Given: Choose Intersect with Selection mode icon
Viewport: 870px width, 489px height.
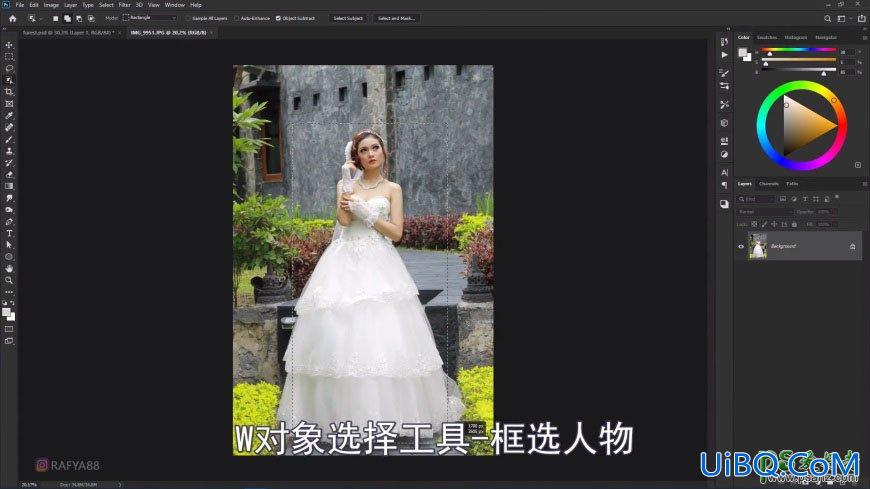Looking at the screenshot, I should click(x=91, y=18).
